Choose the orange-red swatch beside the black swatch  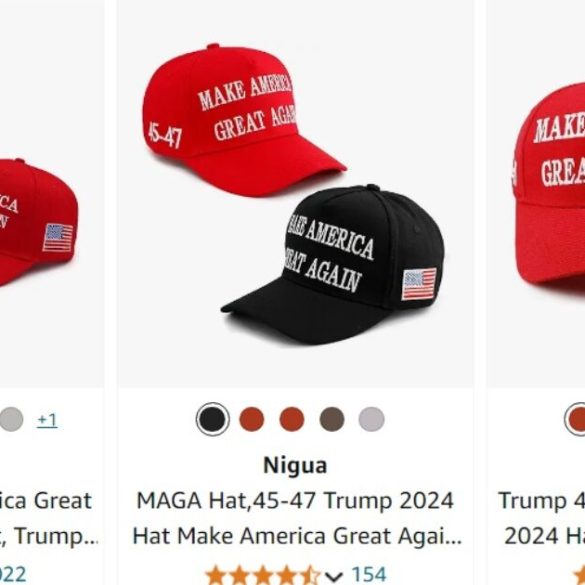click(x=252, y=419)
